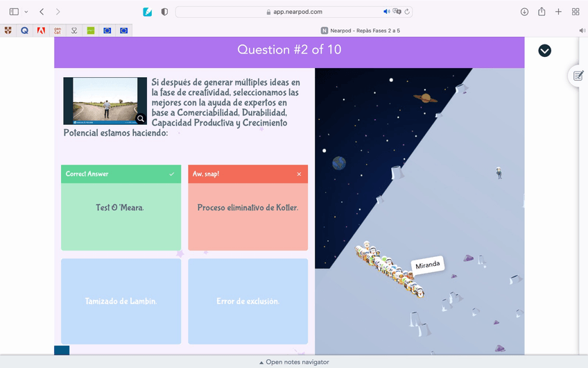Expand the Open notes navigator bar
This screenshot has width=588, height=368.
294,362
